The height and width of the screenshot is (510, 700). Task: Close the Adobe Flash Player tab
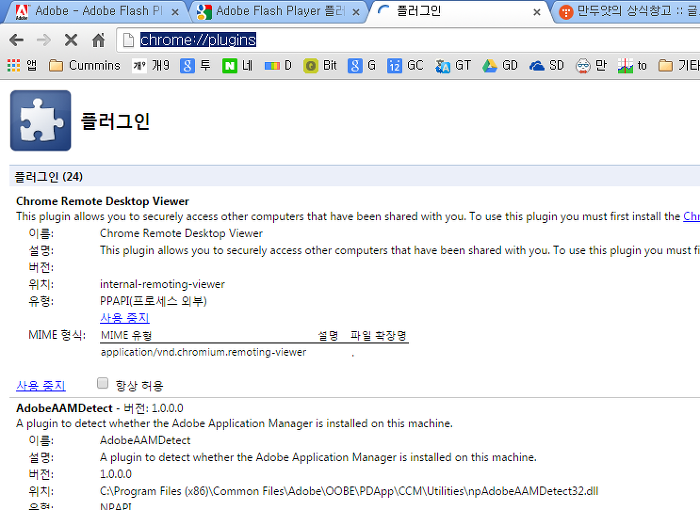(x=175, y=12)
